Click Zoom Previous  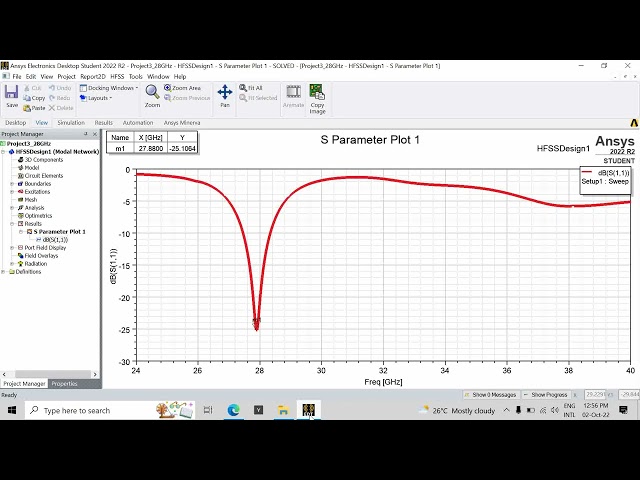(187, 98)
